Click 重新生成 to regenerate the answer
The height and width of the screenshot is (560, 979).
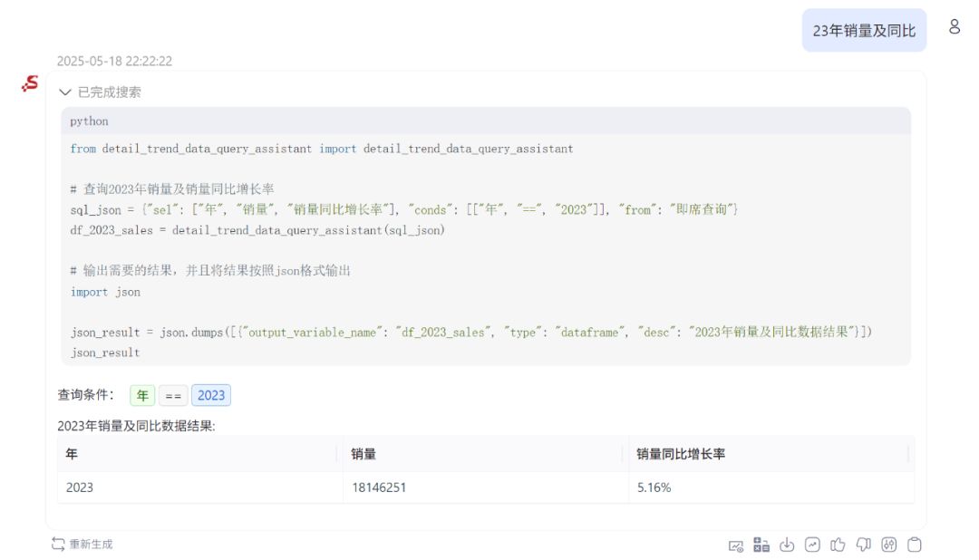[x=82, y=545]
